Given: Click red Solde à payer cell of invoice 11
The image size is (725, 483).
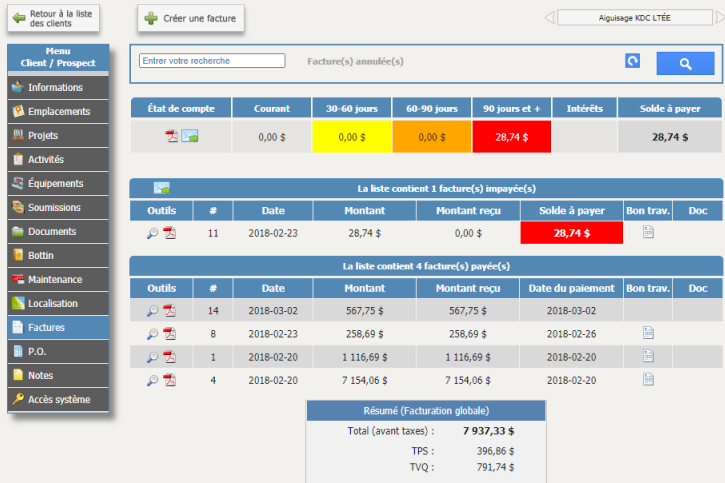Looking at the screenshot, I should pyautogui.click(x=571, y=233).
